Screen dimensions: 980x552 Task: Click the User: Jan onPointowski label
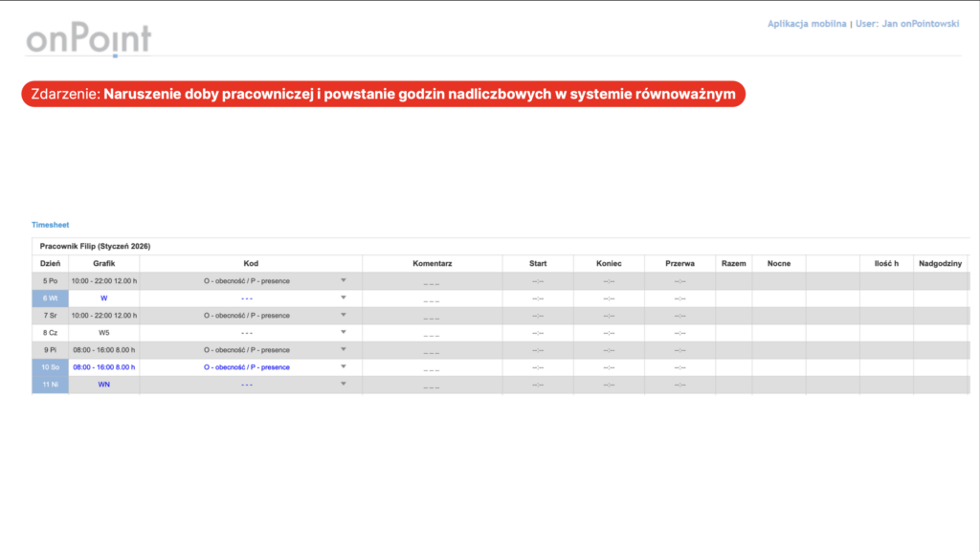(x=905, y=24)
